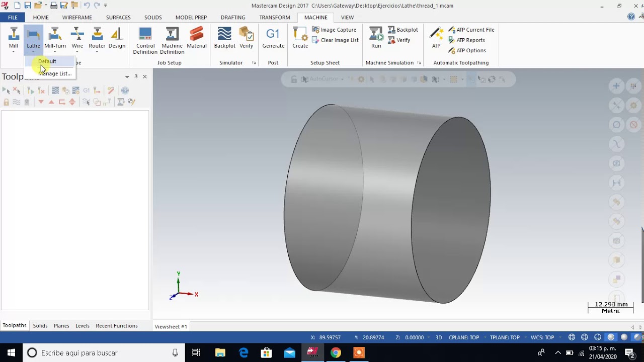Screen dimensions: 644x362
Task: Open Mastercam Help from the ribbon
Action: tap(631, 17)
